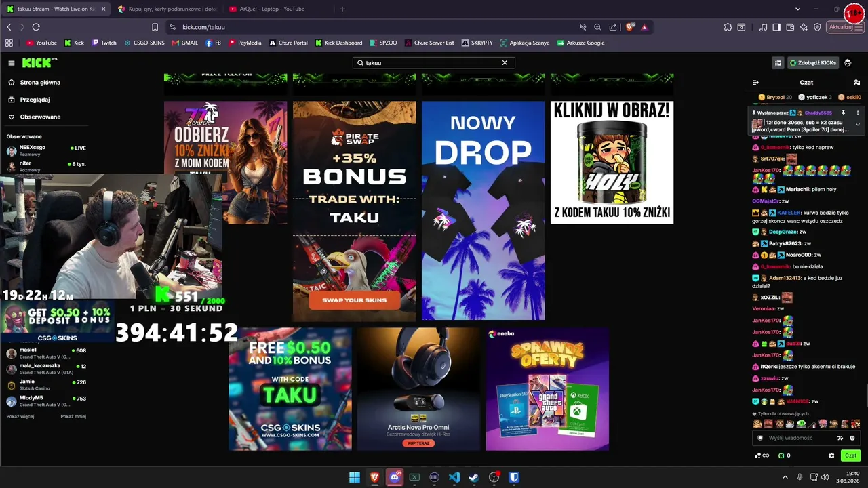Bookmark this page icon in address bar

click(x=155, y=27)
